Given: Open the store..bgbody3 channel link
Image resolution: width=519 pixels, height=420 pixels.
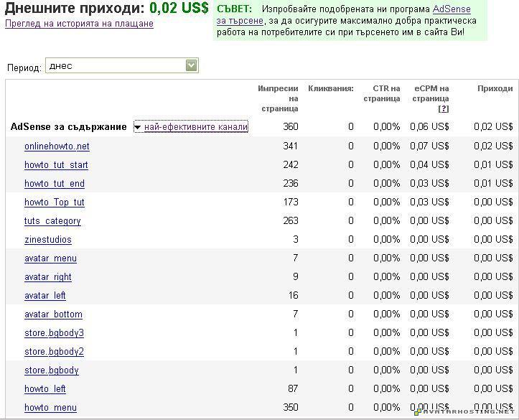Looking at the screenshot, I should (54, 333).
